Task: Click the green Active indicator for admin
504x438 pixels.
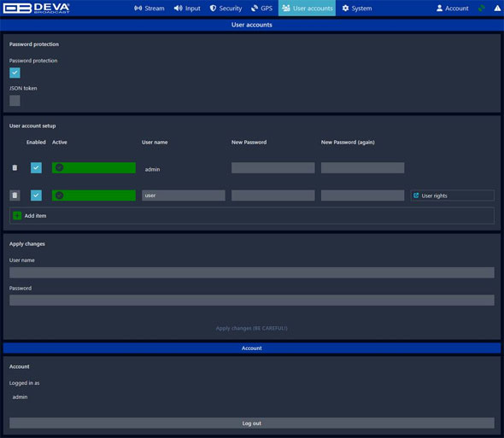Action: (94, 167)
